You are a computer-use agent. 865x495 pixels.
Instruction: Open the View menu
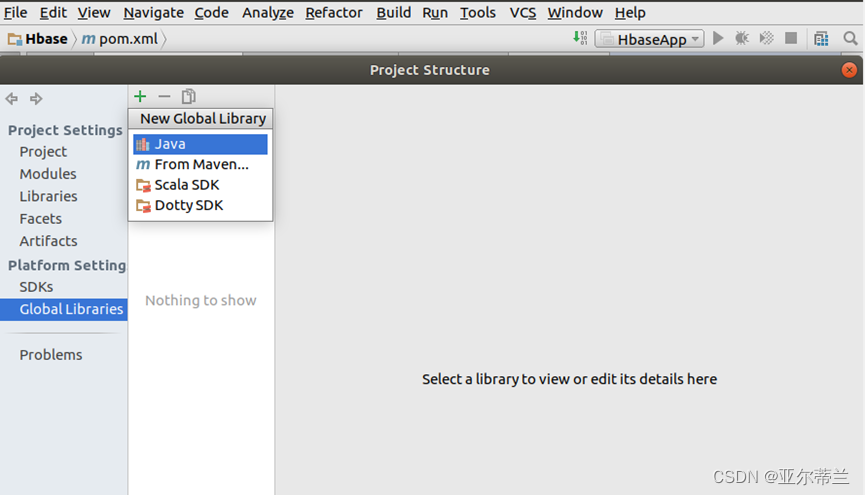coord(94,13)
